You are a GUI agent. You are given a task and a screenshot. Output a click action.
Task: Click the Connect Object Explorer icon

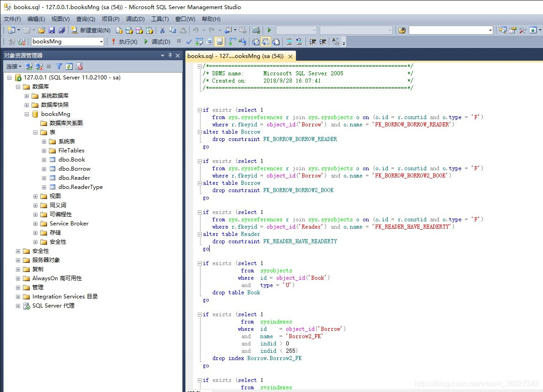29,67
